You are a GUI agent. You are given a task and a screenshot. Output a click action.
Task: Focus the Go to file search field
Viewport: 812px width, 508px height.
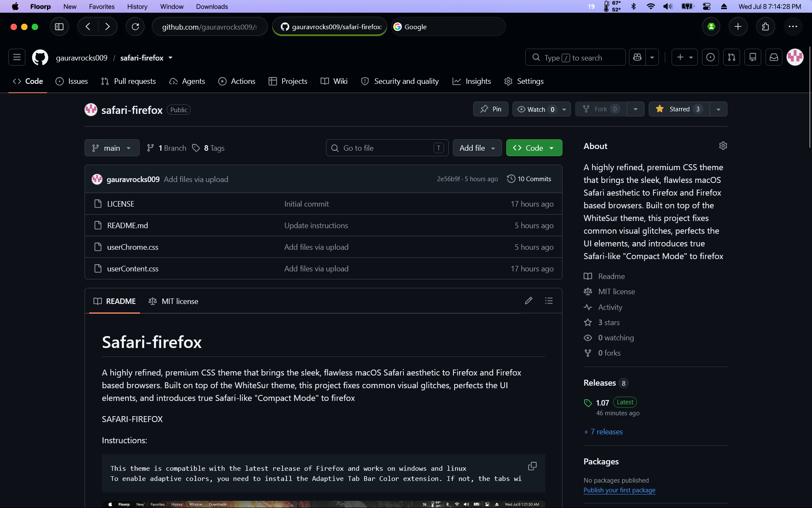[387, 148]
